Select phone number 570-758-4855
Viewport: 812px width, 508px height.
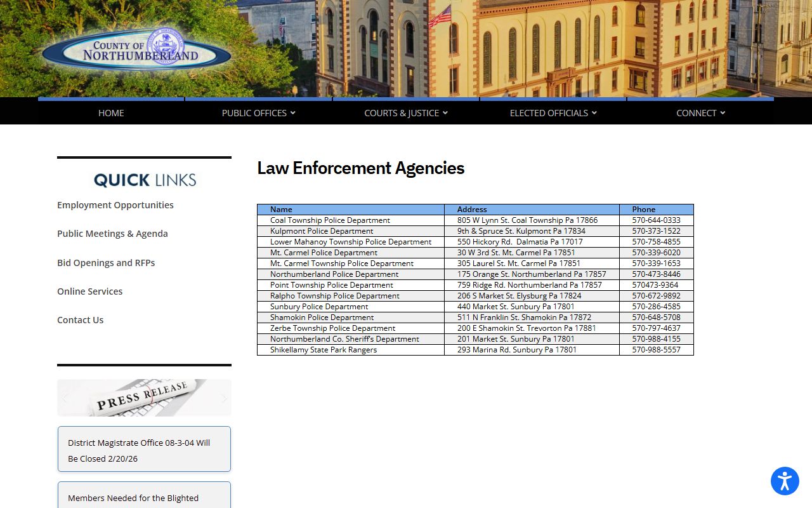(657, 242)
